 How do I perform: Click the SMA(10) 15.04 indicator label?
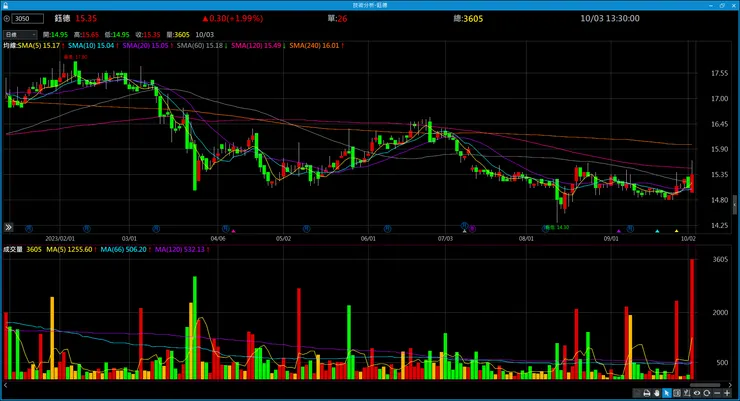pyautogui.click(x=93, y=46)
